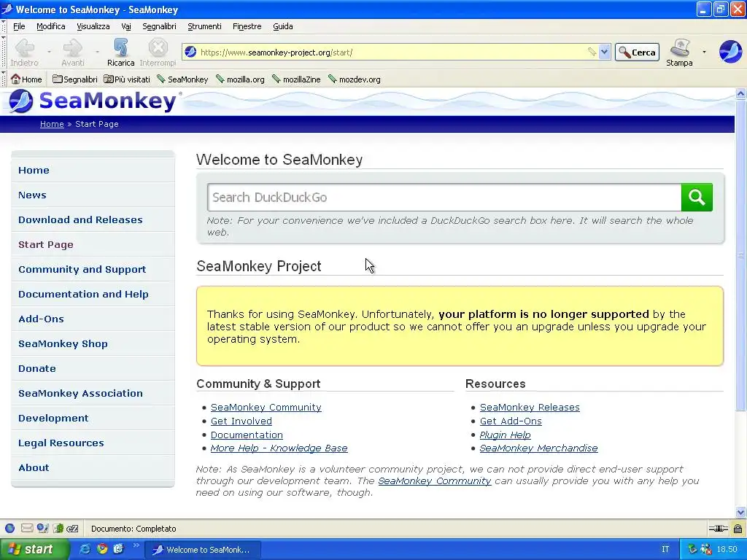Click the toolbar grippy beside the File menu
The image size is (747, 560).
(x=4, y=26)
